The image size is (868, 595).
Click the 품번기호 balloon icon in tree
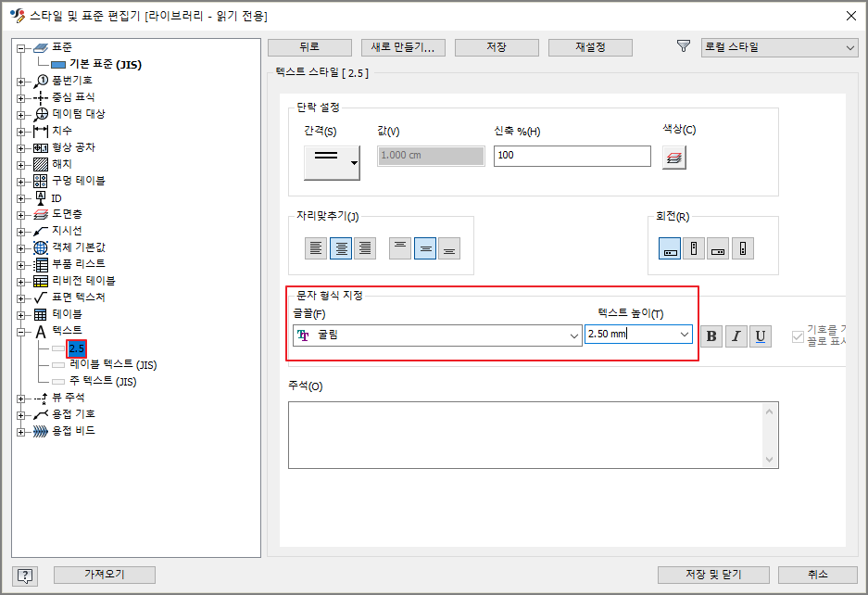click(x=41, y=81)
